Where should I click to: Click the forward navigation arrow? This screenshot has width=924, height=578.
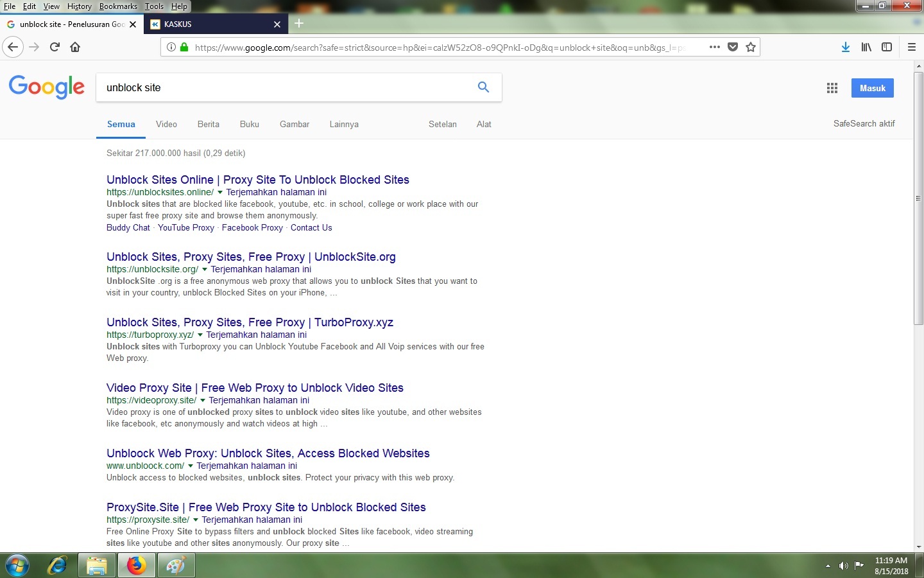(34, 47)
